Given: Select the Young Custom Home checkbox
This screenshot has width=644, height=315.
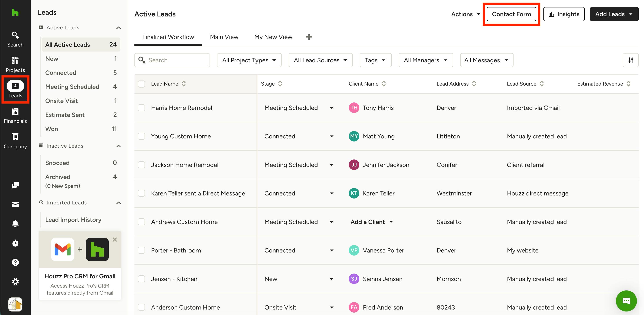Looking at the screenshot, I should point(141,136).
